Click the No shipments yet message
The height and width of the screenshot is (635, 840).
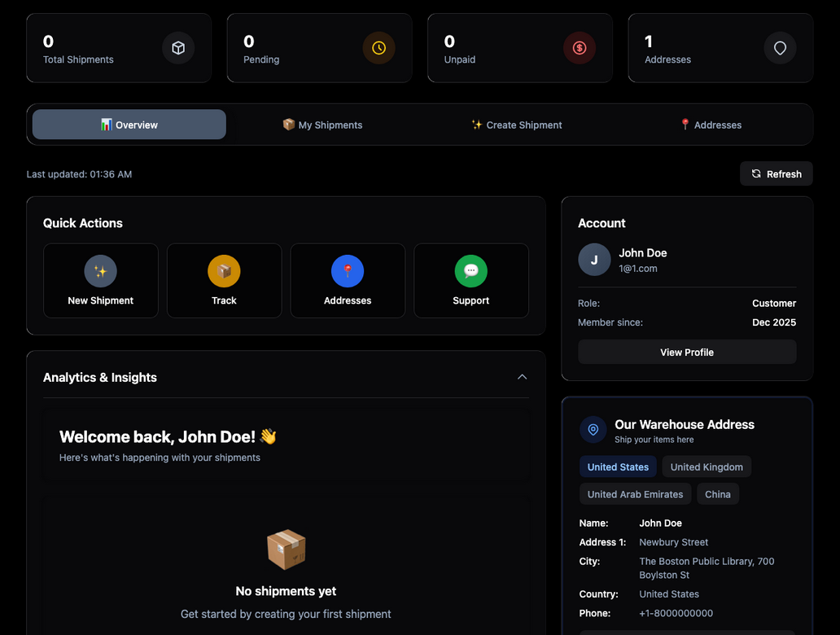pyautogui.click(x=286, y=591)
